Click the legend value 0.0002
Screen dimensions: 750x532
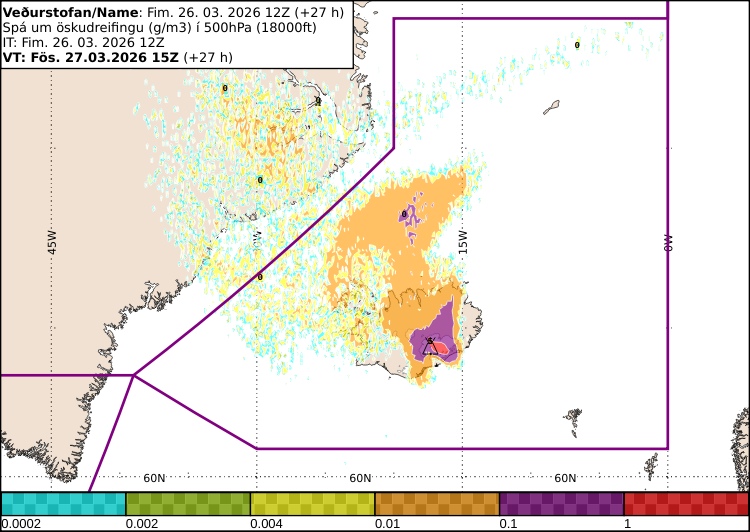click(21, 523)
